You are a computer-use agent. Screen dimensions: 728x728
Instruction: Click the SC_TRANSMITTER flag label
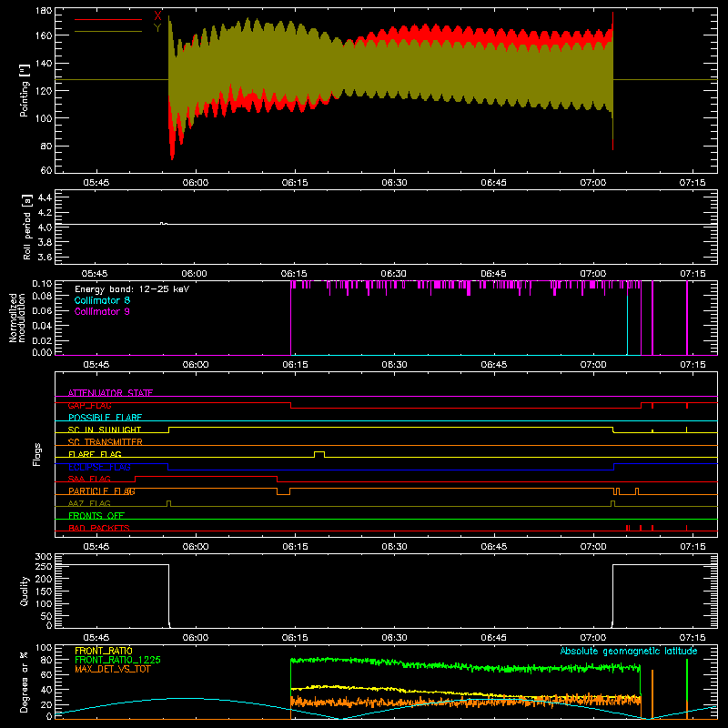tap(105, 442)
